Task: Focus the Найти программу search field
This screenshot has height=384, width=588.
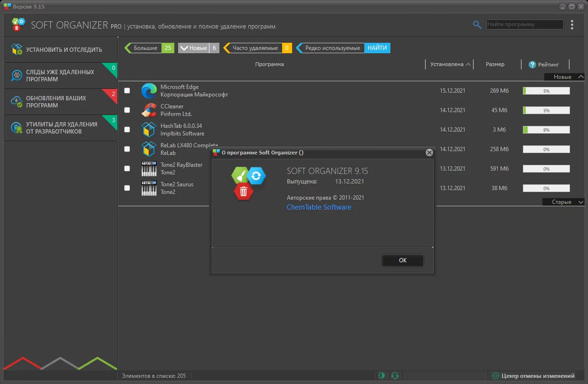Action: pos(525,24)
